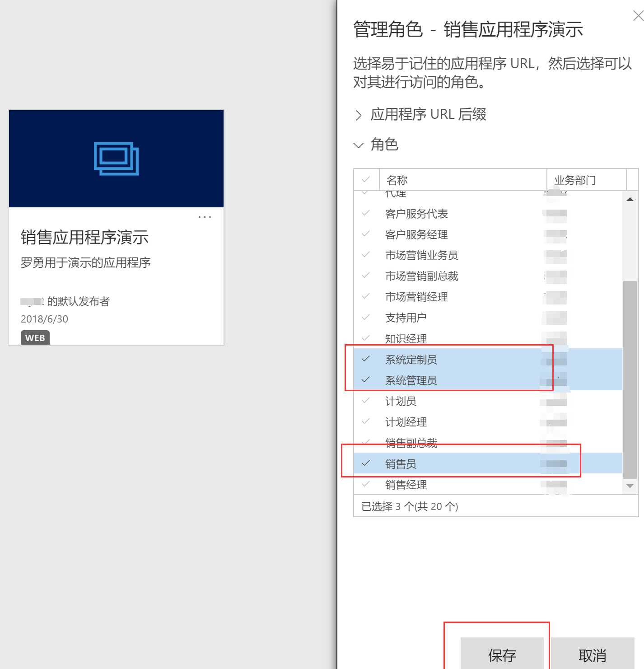The image size is (644, 669).
Task: Check the 市场营销副总裁 role
Action: pos(366,276)
